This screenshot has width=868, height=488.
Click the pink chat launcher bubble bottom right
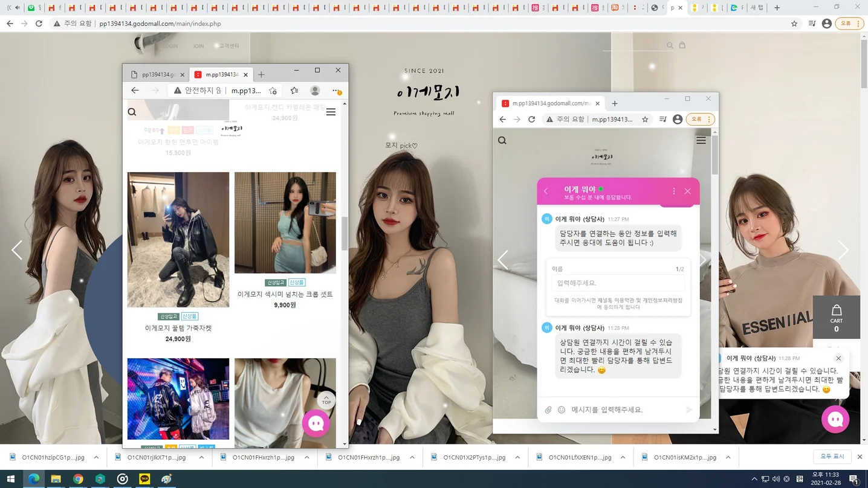tap(835, 419)
